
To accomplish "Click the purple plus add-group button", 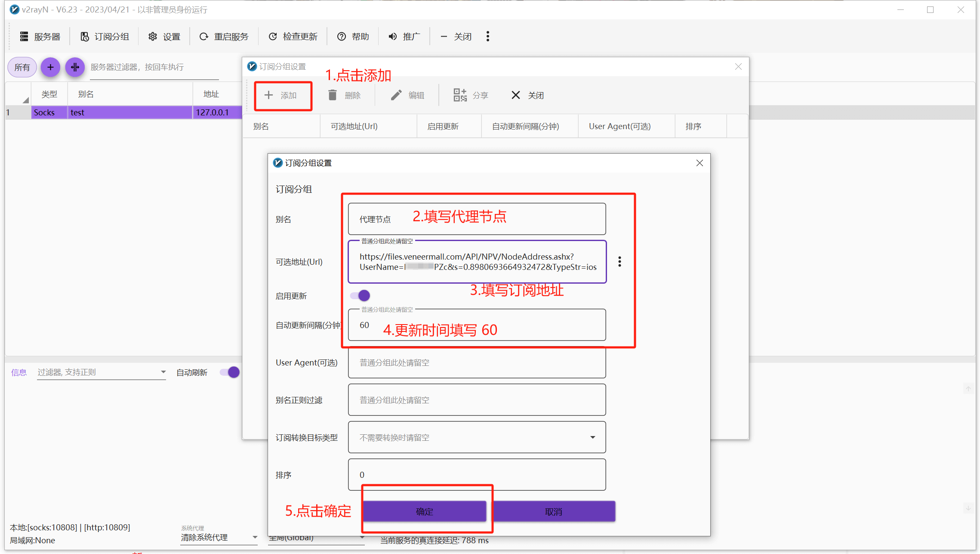I will click(50, 67).
